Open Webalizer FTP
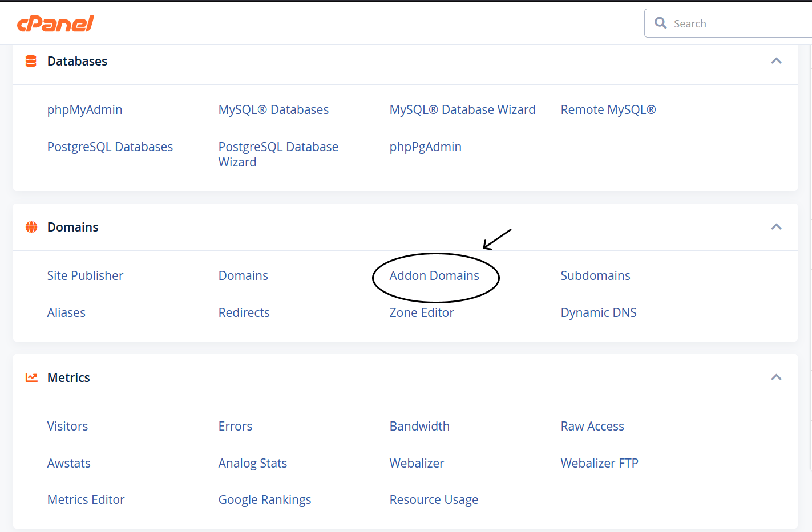812x532 pixels. coord(599,463)
